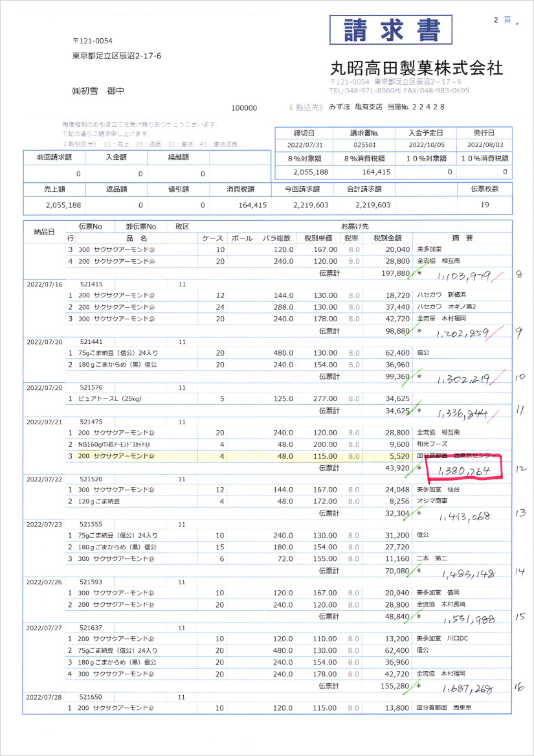Screen dimensions: 534x756
Task: Select the slip total 197,880
Action: pos(395,273)
